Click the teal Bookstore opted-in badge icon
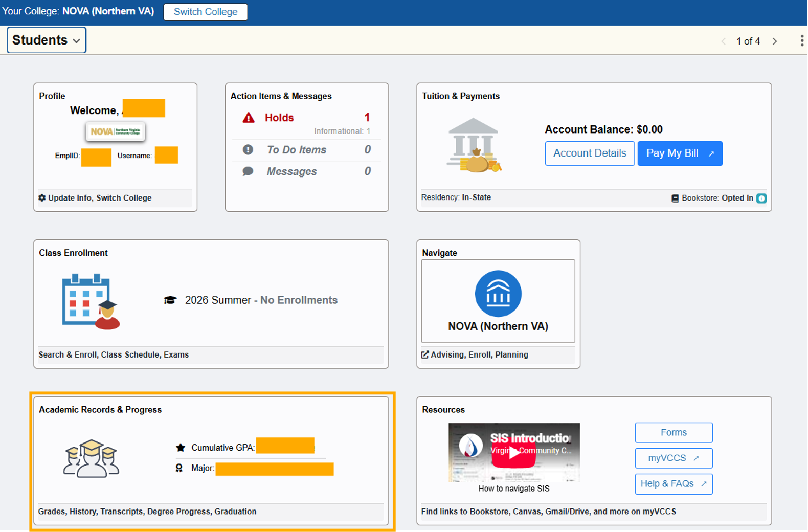Image resolution: width=808 pixels, height=532 pixels. [x=761, y=198]
